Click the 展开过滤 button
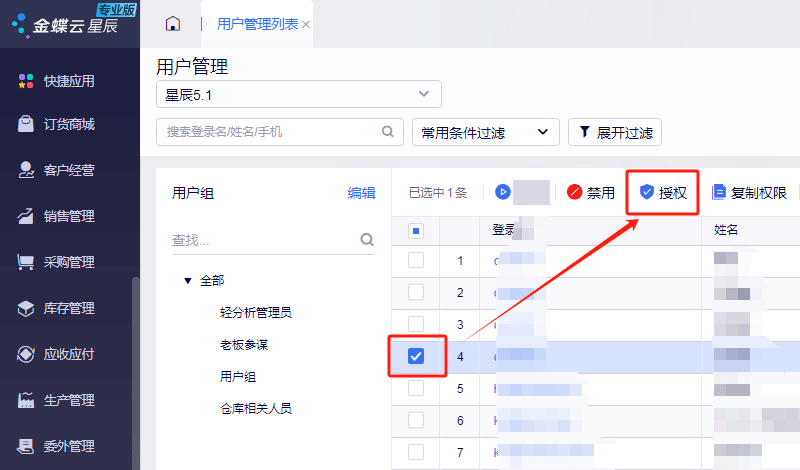This screenshot has height=470, width=800. 615,132
